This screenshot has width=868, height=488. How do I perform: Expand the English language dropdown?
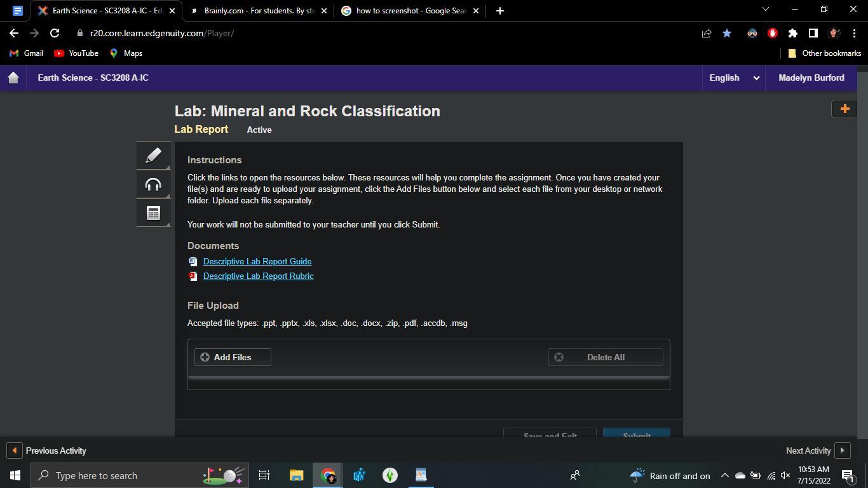click(x=733, y=78)
